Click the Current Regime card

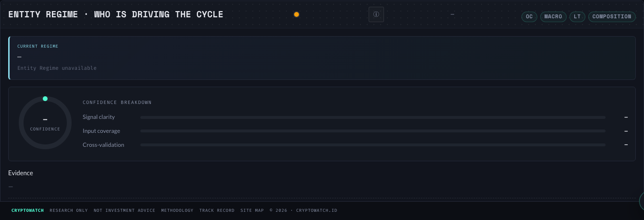point(322,58)
